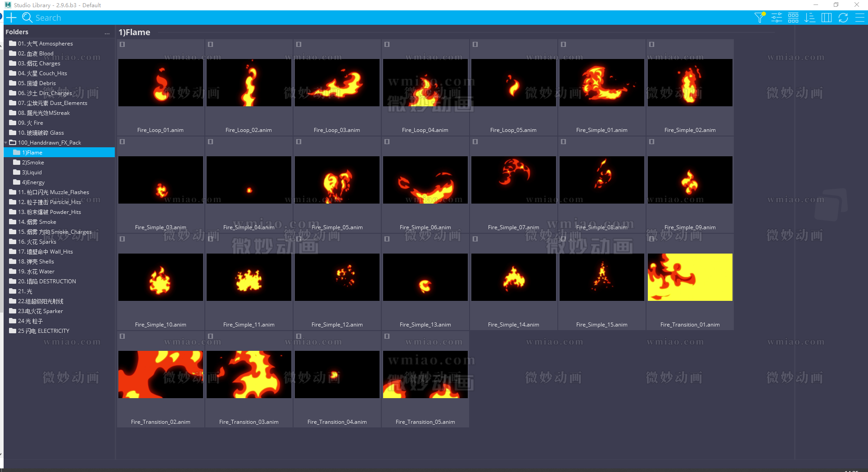This screenshot has height=472, width=868.
Task: Open the group-by grid icon
Action: tap(793, 18)
